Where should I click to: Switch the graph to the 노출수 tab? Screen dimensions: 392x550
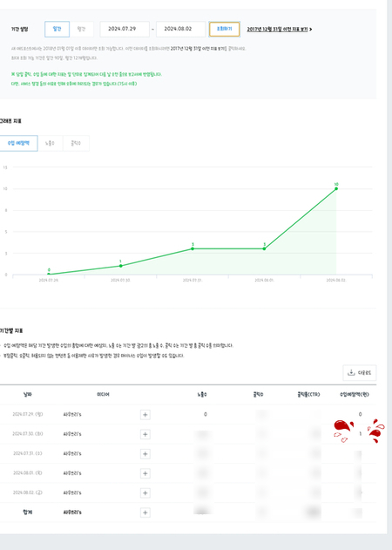[51, 143]
